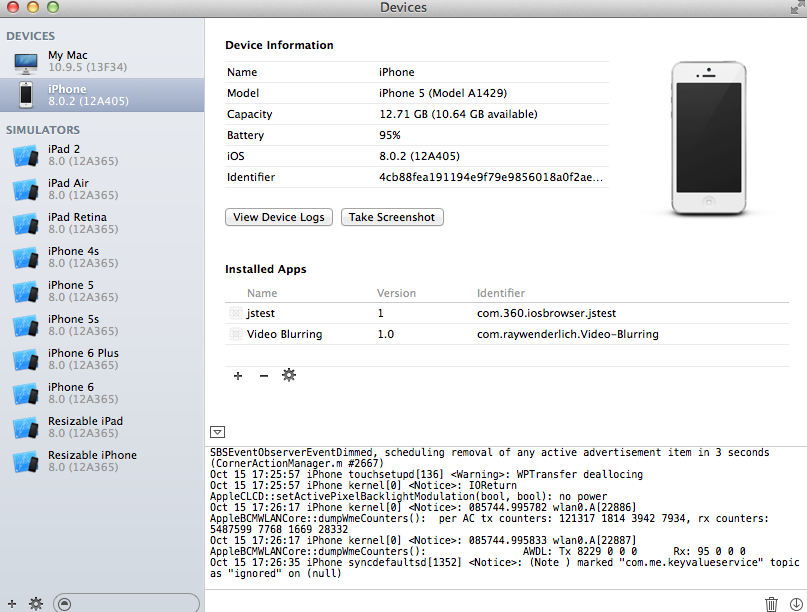The image size is (807, 612).
Task: Remove selected app with minus icon
Action: coord(264,376)
